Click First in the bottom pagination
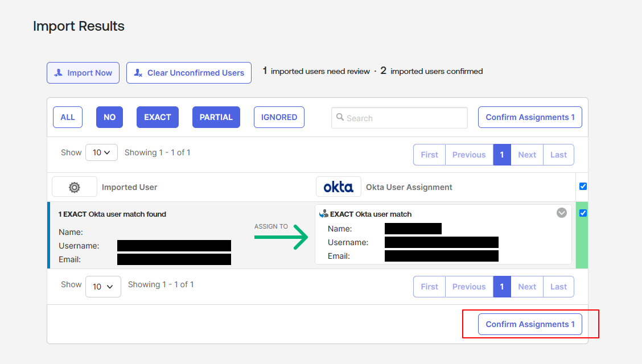 [x=430, y=287]
